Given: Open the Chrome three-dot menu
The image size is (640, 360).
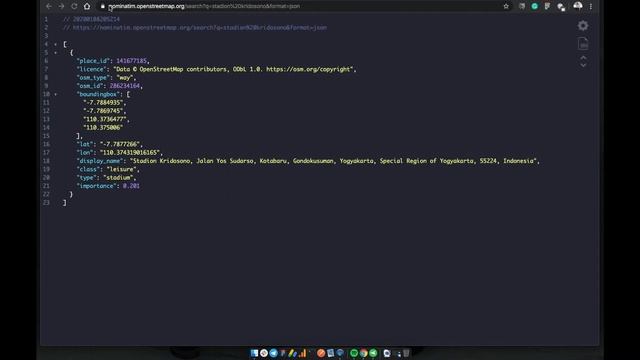Looking at the screenshot, I should click(x=591, y=6).
